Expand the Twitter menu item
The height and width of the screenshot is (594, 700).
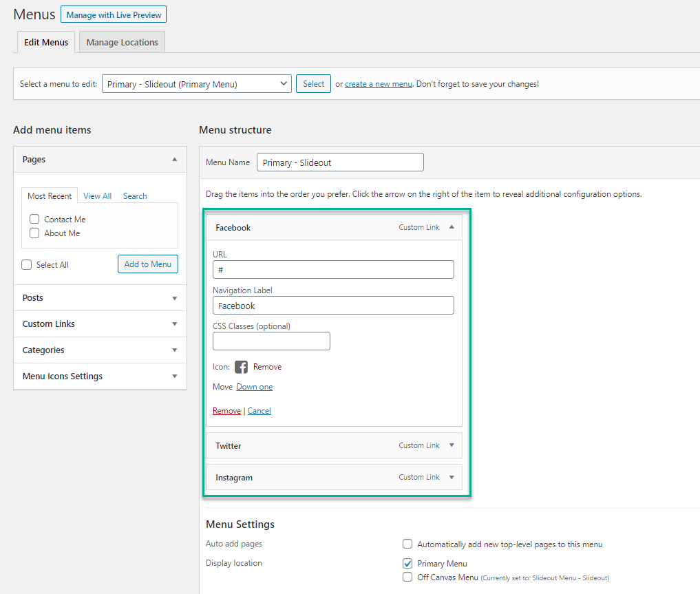pos(452,445)
